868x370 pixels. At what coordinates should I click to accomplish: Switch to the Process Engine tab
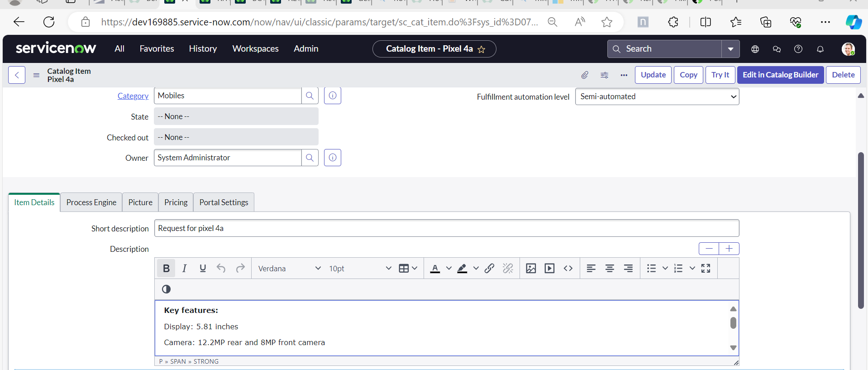click(91, 202)
